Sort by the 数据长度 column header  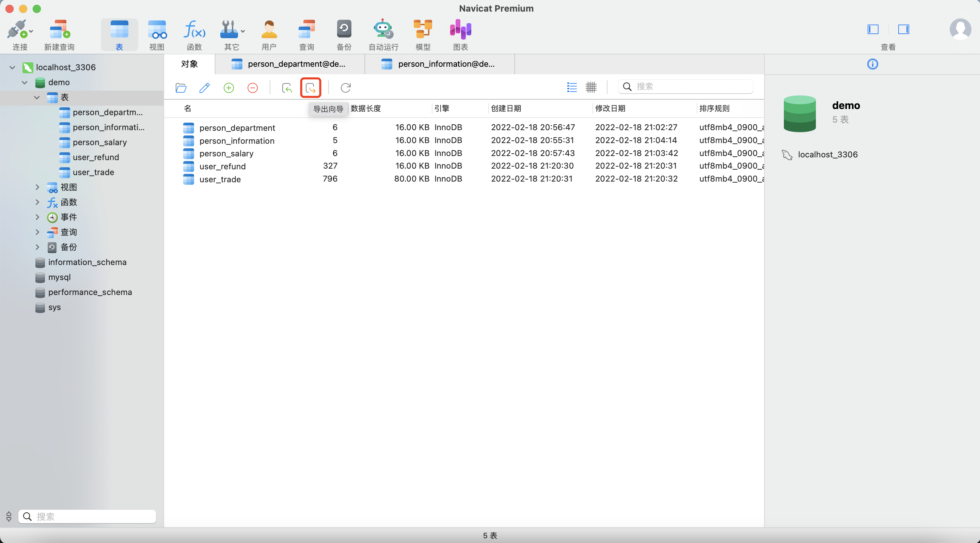[366, 108]
